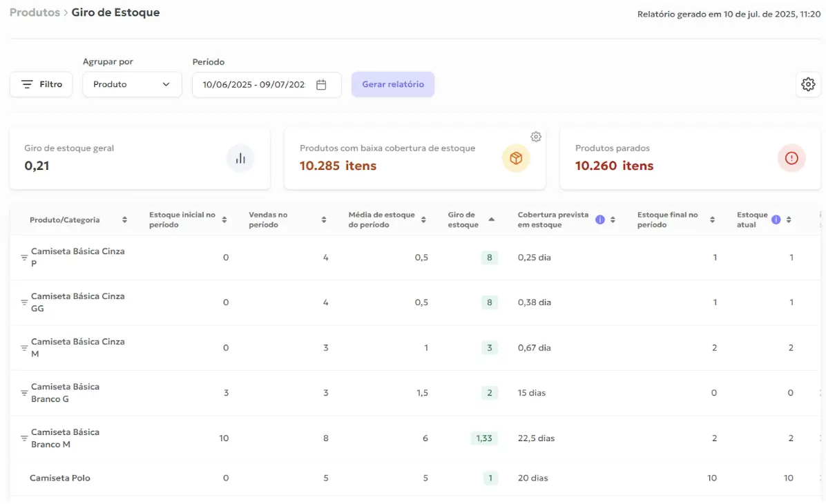Click the bar chart icon on Giro card
This screenshot has width=826, height=504.
point(240,159)
